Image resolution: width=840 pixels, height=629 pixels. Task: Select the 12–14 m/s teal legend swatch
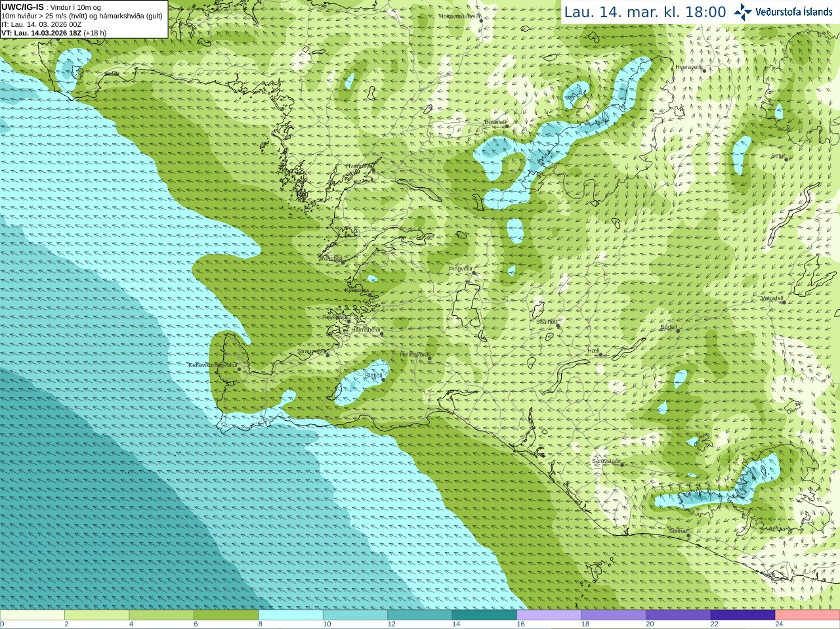point(420,615)
